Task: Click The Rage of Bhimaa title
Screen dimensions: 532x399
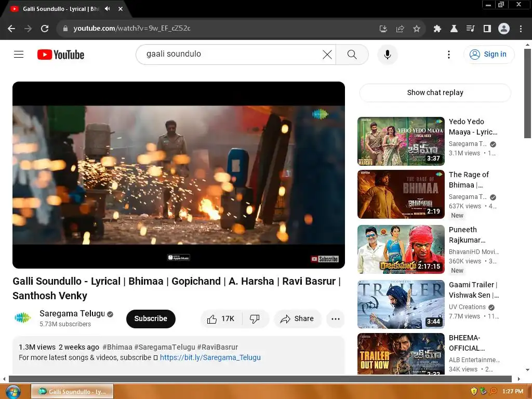Action: point(469,180)
